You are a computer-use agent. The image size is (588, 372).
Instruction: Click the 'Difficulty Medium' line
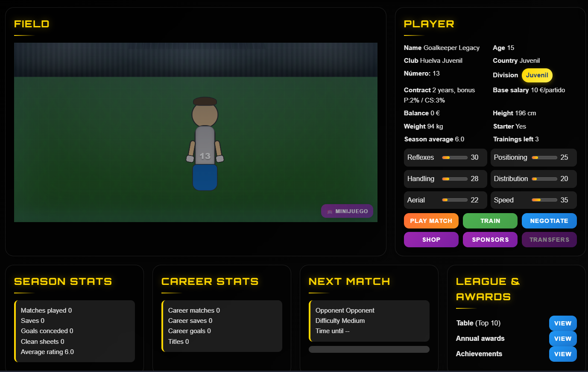click(x=340, y=321)
